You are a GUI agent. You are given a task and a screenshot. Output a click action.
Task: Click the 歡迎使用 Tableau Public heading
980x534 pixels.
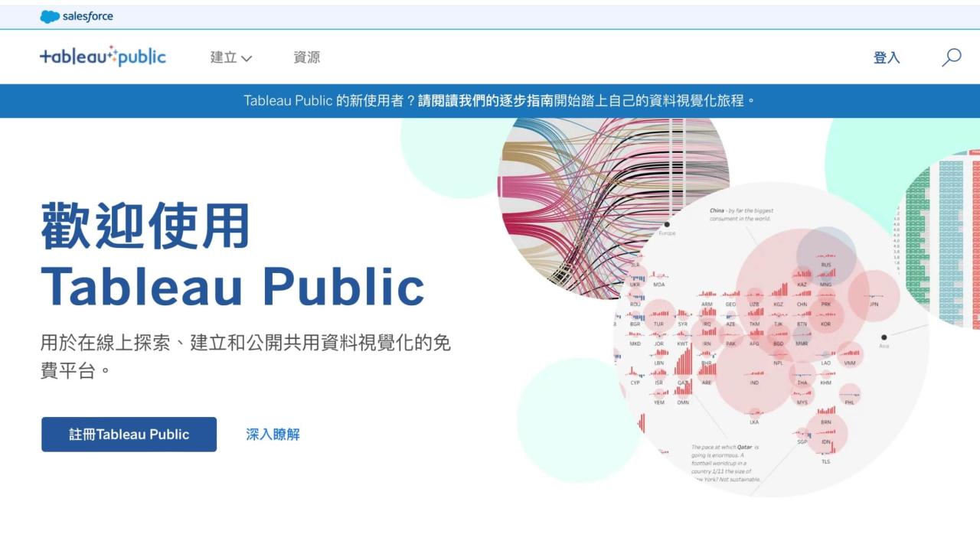pyautogui.click(x=232, y=253)
